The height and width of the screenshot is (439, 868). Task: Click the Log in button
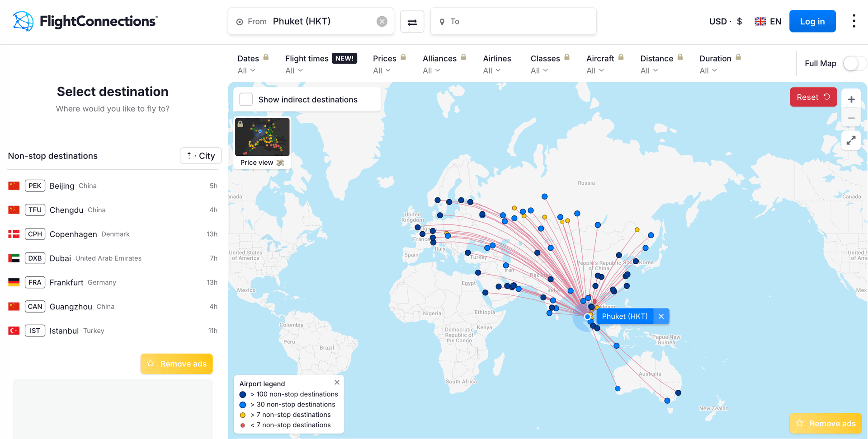[812, 21]
